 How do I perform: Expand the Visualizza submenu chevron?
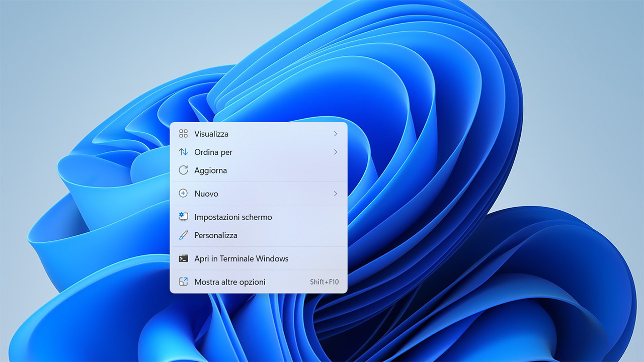point(336,134)
